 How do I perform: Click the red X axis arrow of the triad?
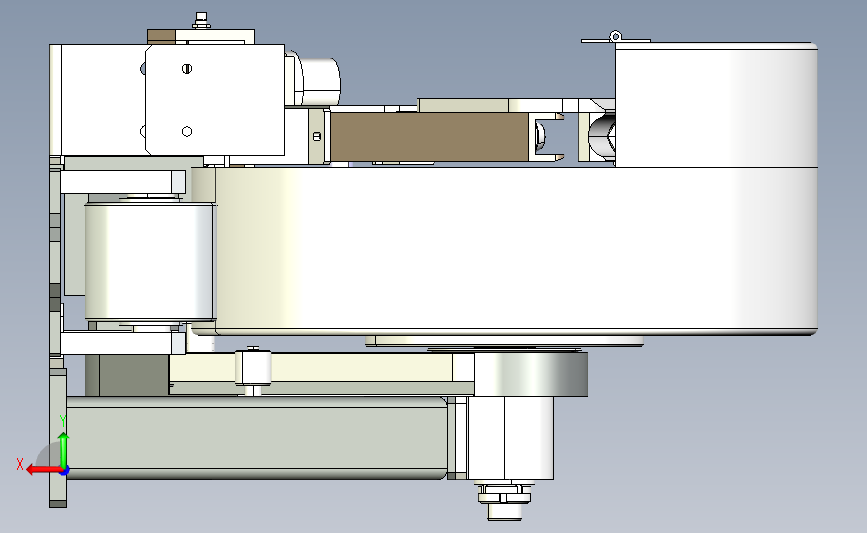(x=43, y=470)
